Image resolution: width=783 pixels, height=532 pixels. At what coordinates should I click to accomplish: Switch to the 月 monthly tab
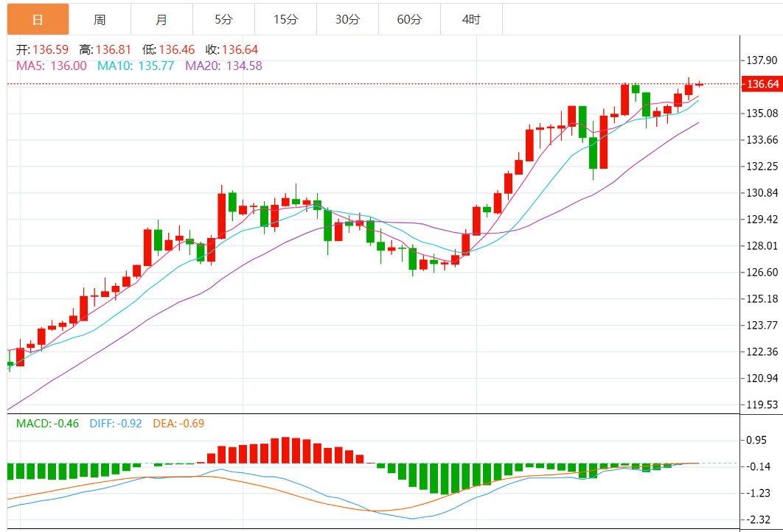[x=161, y=19]
